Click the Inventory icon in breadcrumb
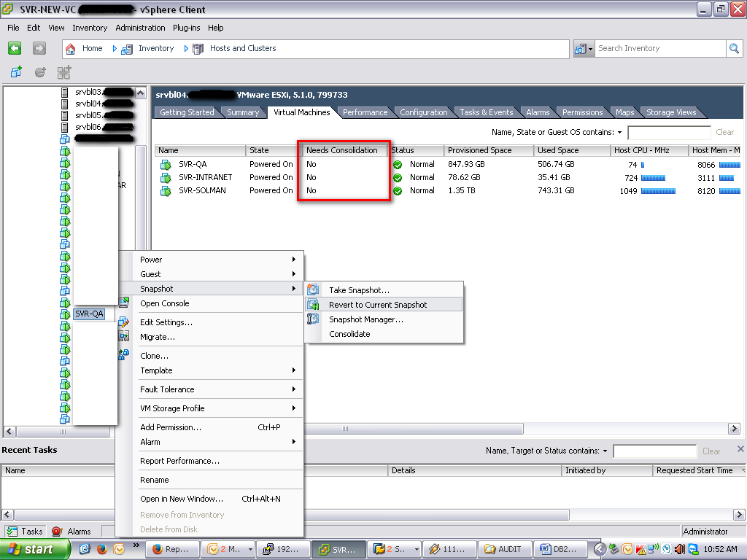 click(x=127, y=49)
